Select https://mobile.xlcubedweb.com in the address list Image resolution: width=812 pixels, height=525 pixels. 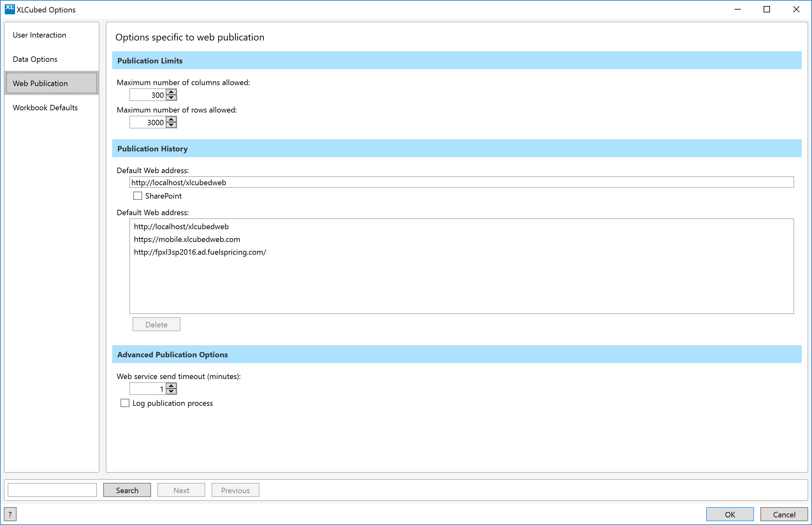point(461,239)
